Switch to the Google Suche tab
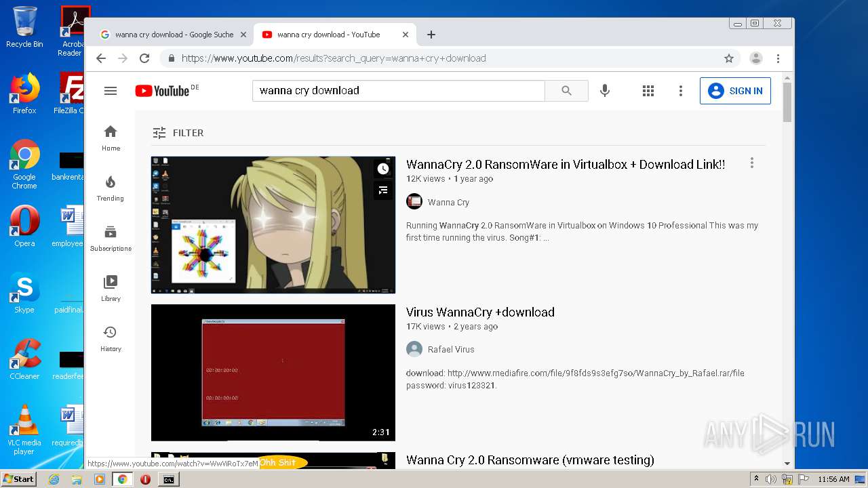 [x=173, y=35]
